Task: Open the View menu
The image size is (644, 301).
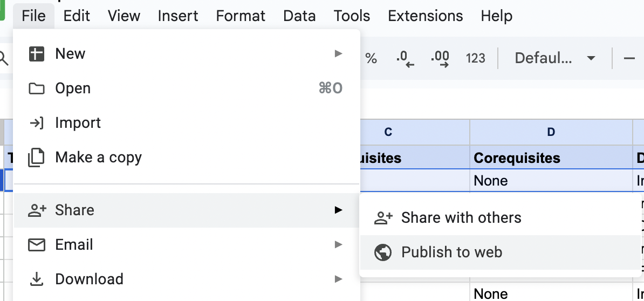Action: (x=124, y=16)
